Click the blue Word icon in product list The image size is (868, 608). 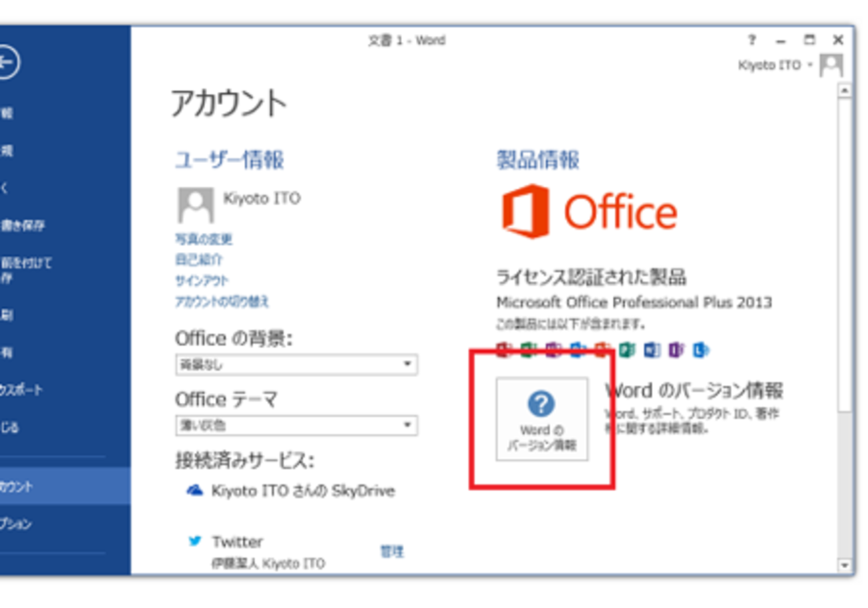(652, 349)
